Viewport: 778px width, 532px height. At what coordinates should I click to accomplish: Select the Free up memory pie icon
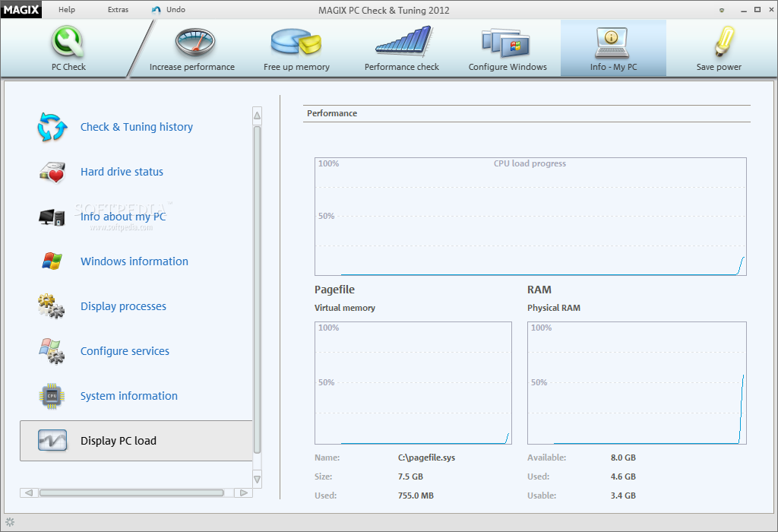click(296, 41)
